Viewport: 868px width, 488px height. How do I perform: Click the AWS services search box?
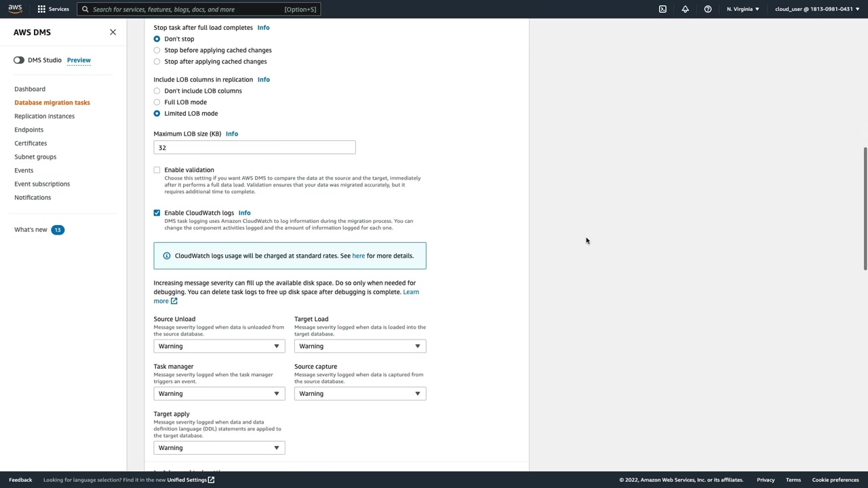199,9
